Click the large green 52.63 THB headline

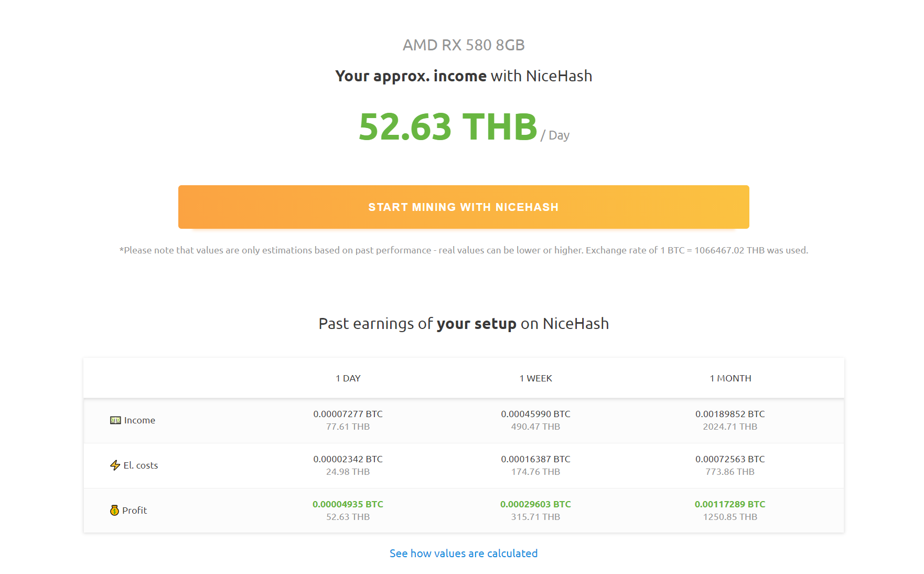448,127
